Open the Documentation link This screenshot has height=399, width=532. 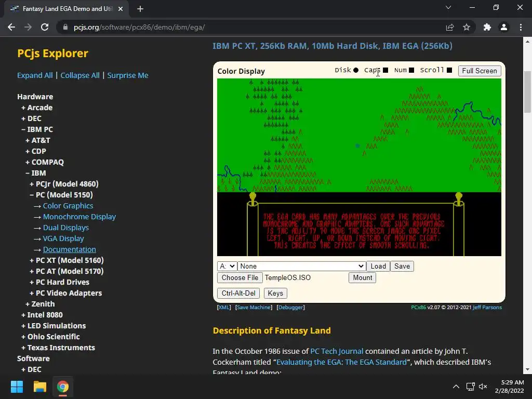[69, 249]
